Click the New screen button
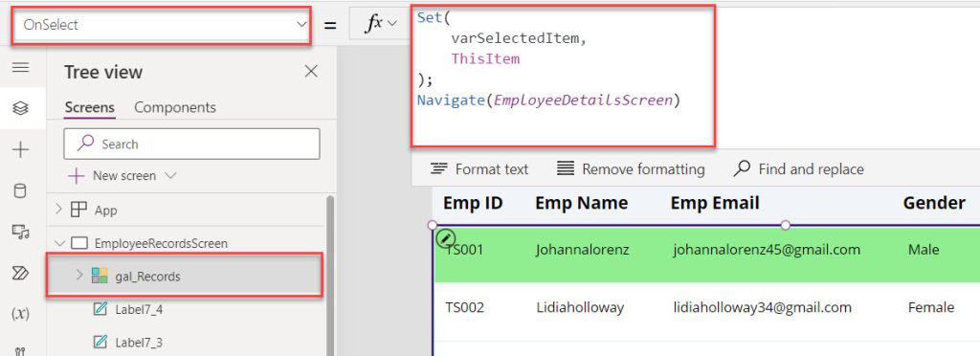The width and height of the screenshot is (980, 356). click(113, 176)
